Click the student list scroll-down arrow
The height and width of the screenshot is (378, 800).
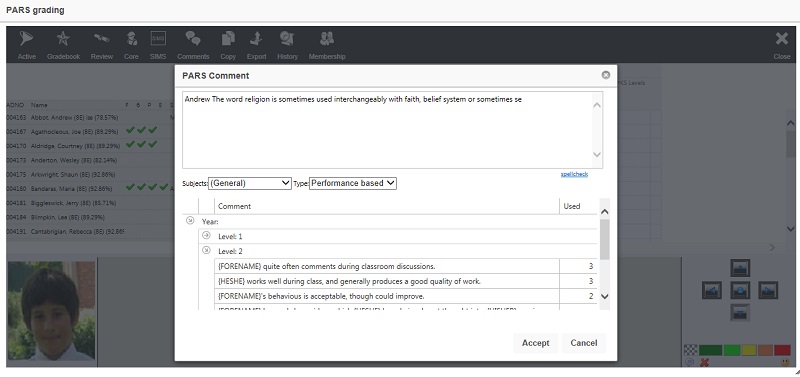click(790, 229)
